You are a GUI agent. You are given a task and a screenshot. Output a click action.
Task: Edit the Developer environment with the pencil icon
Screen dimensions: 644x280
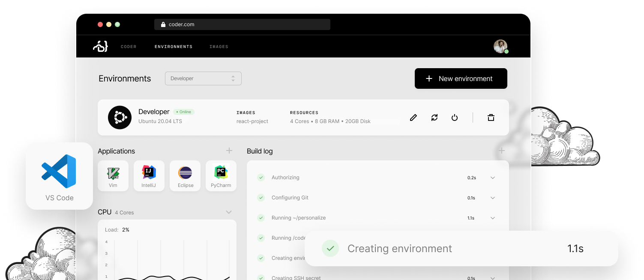(x=413, y=117)
